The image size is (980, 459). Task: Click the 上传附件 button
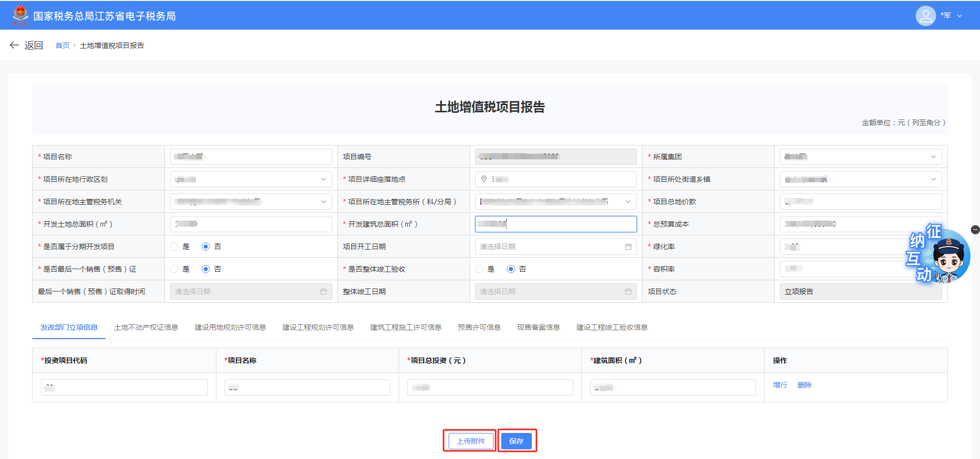(471, 441)
